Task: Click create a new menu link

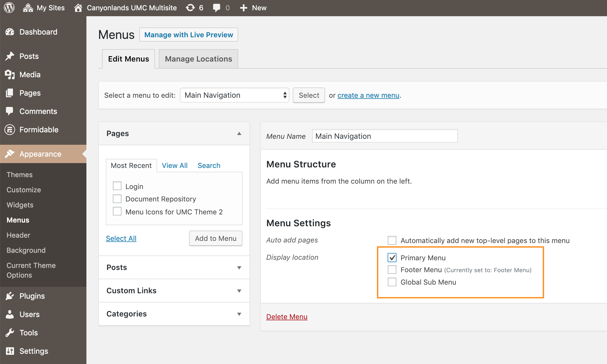Action: [368, 95]
